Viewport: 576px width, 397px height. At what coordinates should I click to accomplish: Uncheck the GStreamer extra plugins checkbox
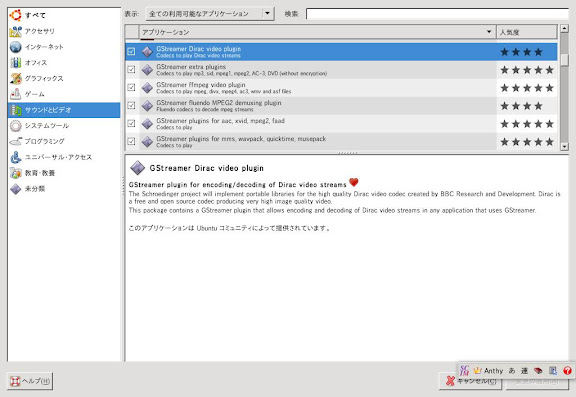pyautogui.click(x=131, y=69)
